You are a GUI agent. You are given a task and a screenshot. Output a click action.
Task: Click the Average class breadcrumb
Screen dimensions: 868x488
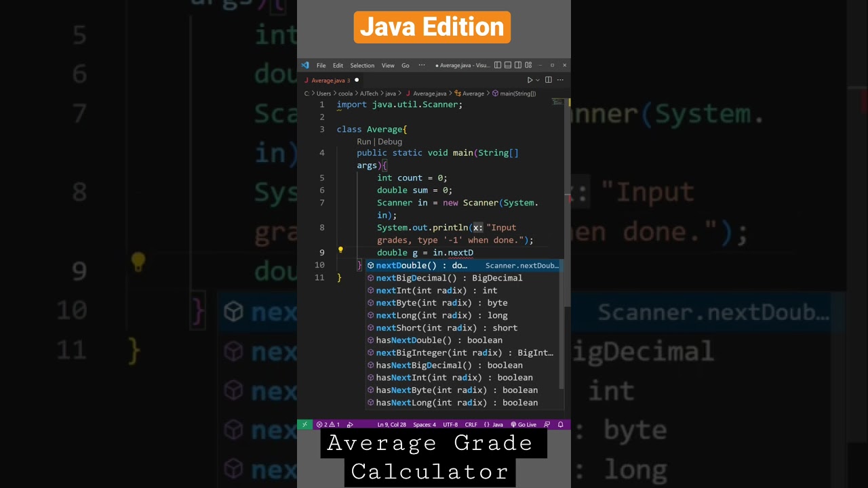[469, 94]
